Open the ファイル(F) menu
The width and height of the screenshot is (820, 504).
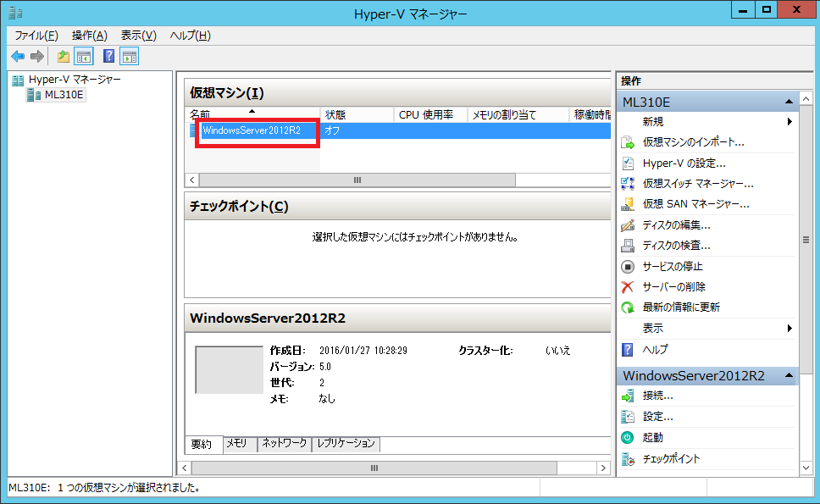(36, 36)
